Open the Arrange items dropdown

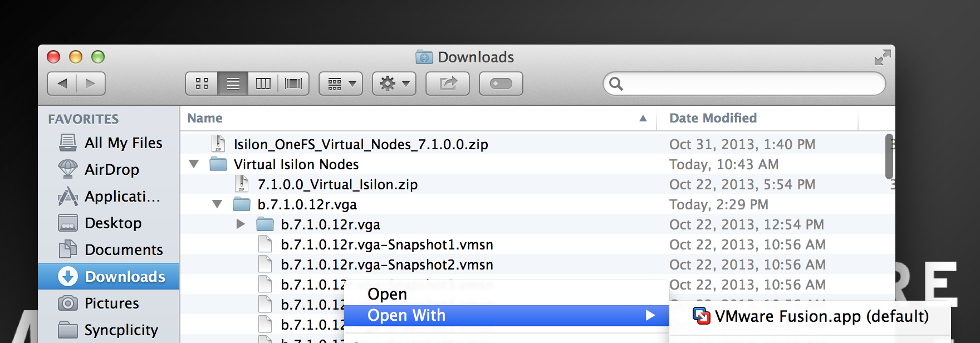click(341, 84)
